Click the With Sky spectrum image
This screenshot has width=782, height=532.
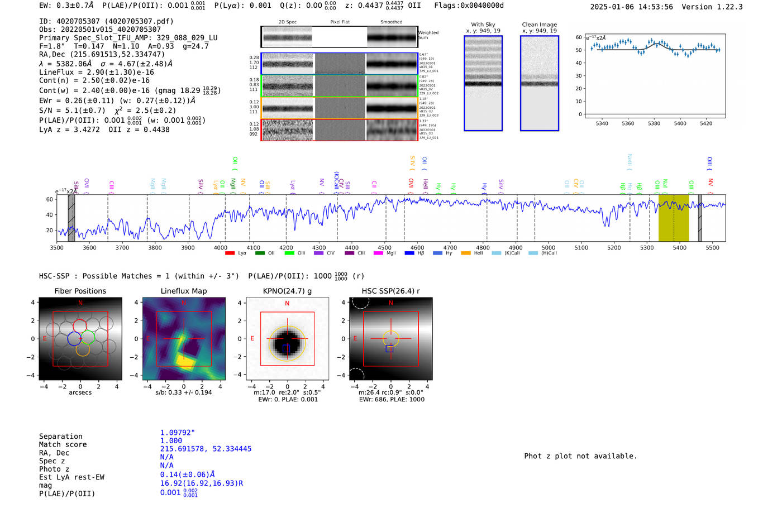(x=483, y=83)
